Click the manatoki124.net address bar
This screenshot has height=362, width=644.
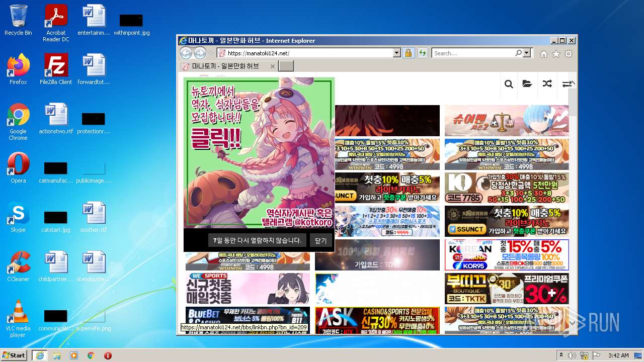tap(304, 53)
